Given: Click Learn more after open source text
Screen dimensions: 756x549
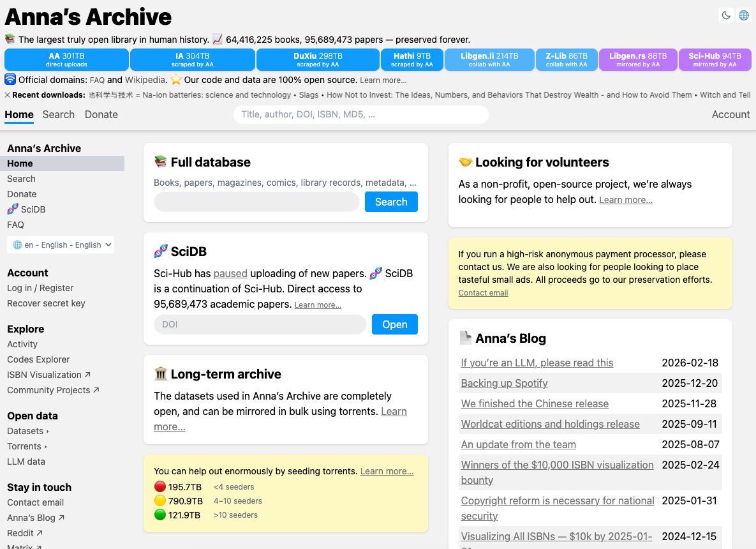Looking at the screenshot, I should [x=383, y=80].
